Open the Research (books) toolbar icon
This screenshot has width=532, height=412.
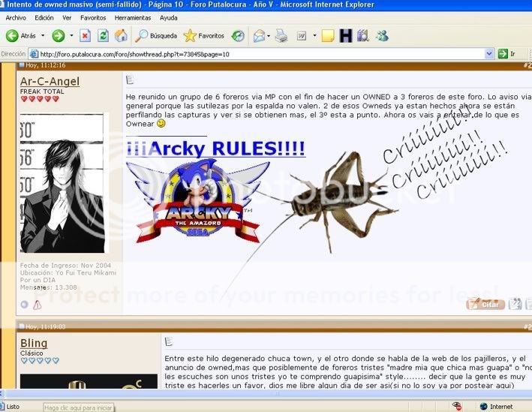tap(363, 35)
